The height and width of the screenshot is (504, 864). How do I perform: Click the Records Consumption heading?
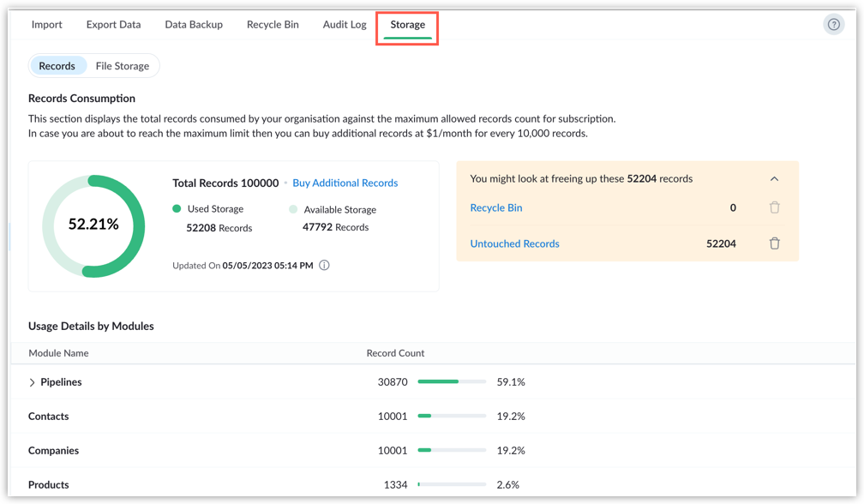81,99
